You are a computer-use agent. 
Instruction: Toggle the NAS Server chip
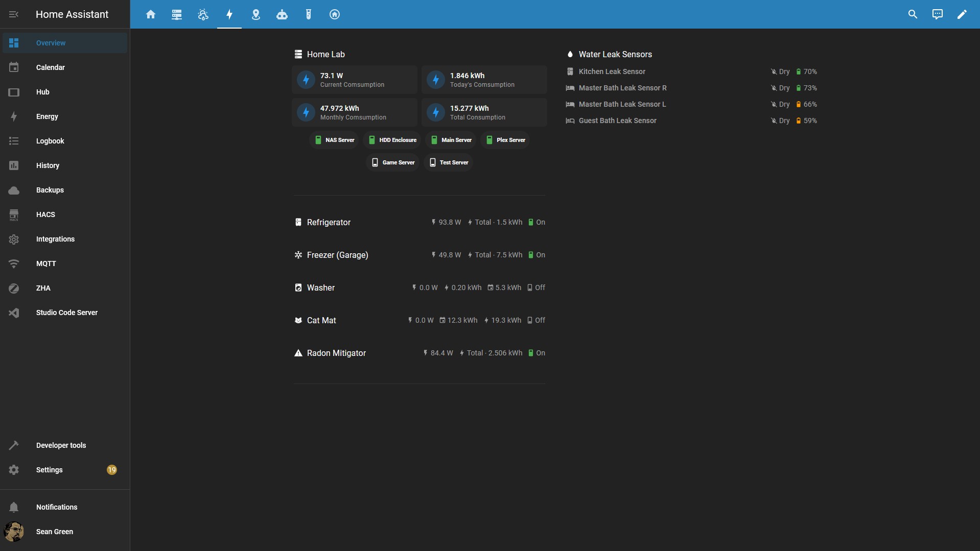point(334,140)
